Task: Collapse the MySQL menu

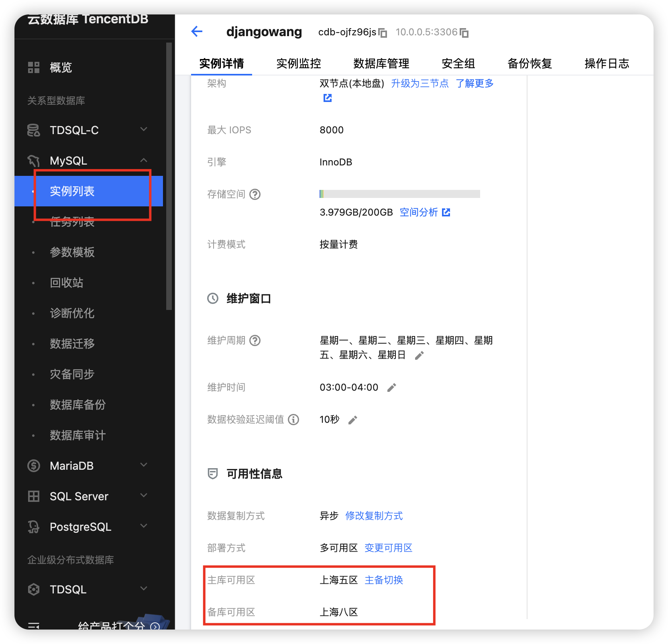Action: (144, 160)
